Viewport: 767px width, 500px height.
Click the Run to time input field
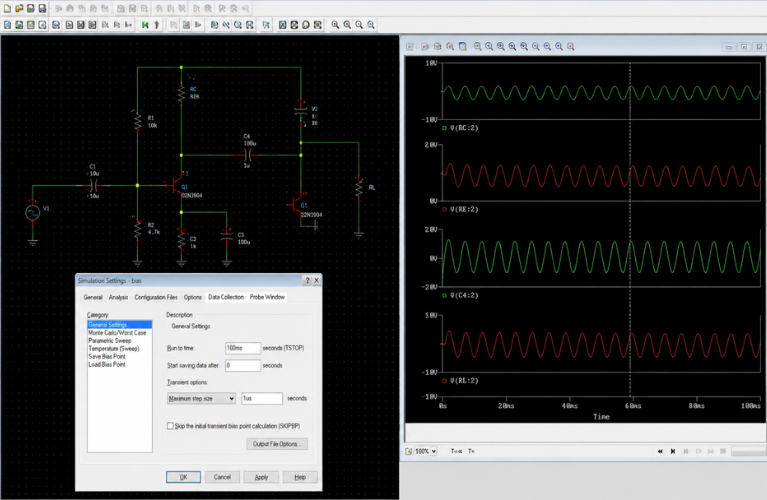click(243, 348)
